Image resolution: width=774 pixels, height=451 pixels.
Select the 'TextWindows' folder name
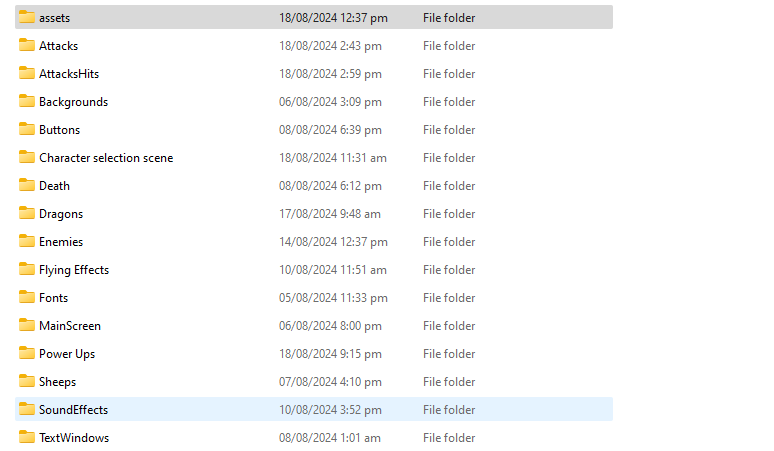pos(74,438)
